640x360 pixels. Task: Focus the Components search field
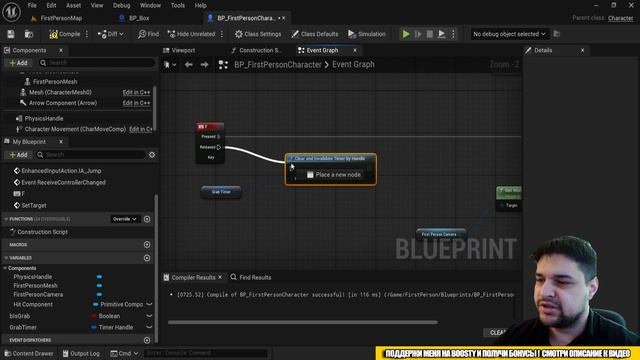(97, 63)
